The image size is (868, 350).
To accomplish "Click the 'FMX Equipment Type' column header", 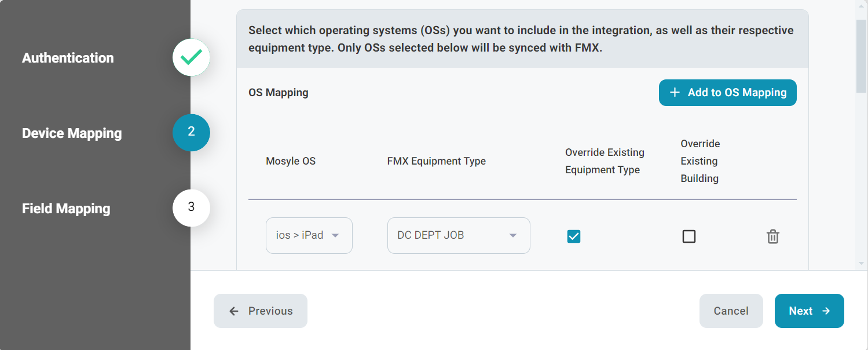I will click(x=436, y=161).
